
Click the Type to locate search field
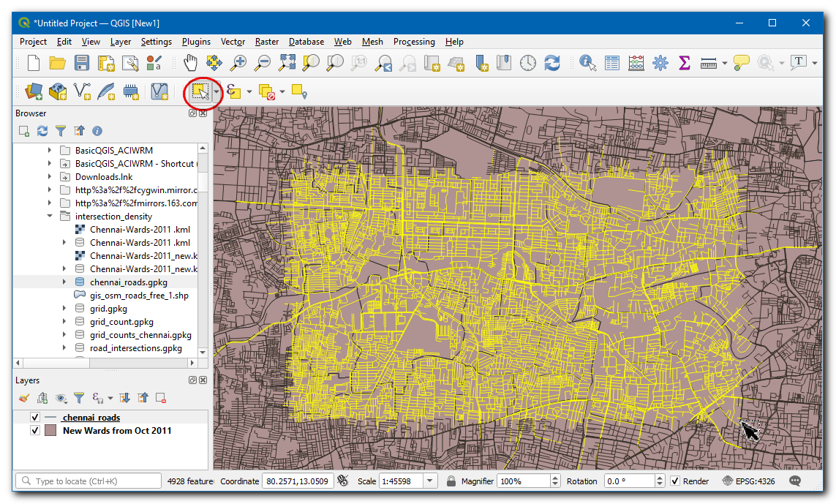tap(88, 481)
